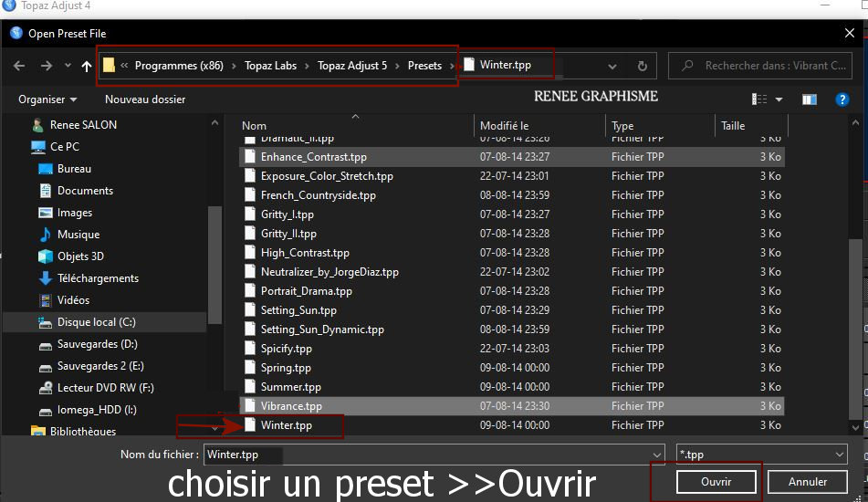The width and height of the screenshot is (868, 502).
Task: Open the recent locations chevron
Action: pyautogui.click(x=68, y=66)
